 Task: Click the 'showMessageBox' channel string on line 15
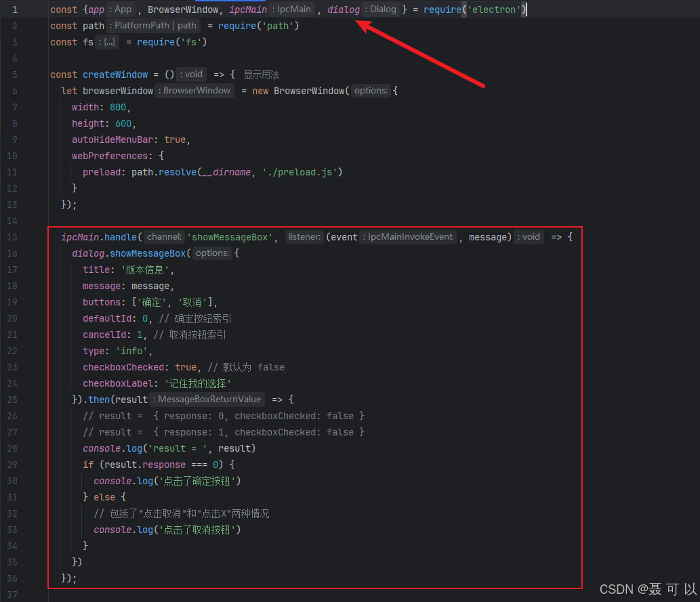(230, 237)
